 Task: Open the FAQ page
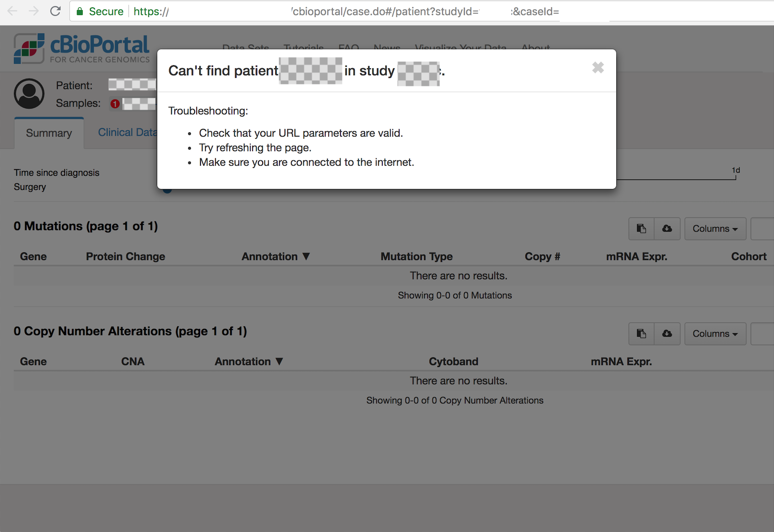tap(349, 48)
